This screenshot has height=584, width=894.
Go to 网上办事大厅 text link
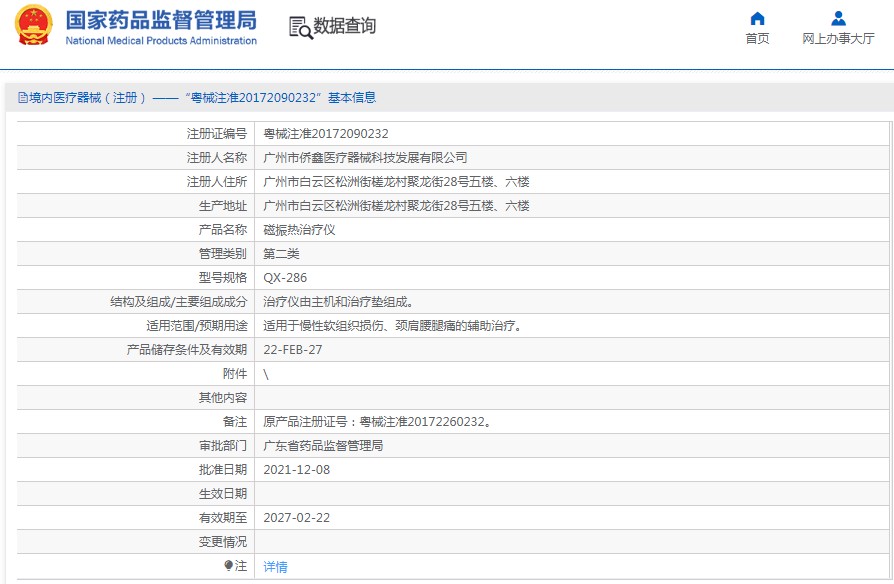point(838,39)
